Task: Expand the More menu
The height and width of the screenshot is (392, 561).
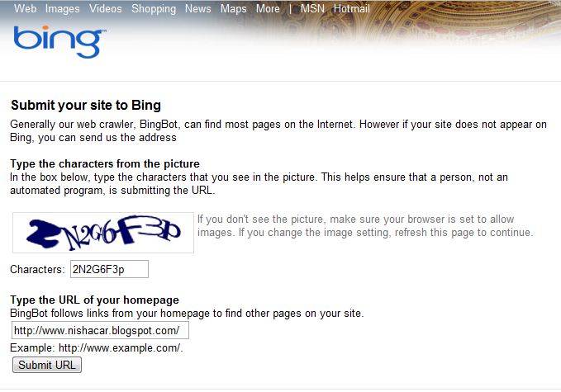Action: [x=268, y=9]
